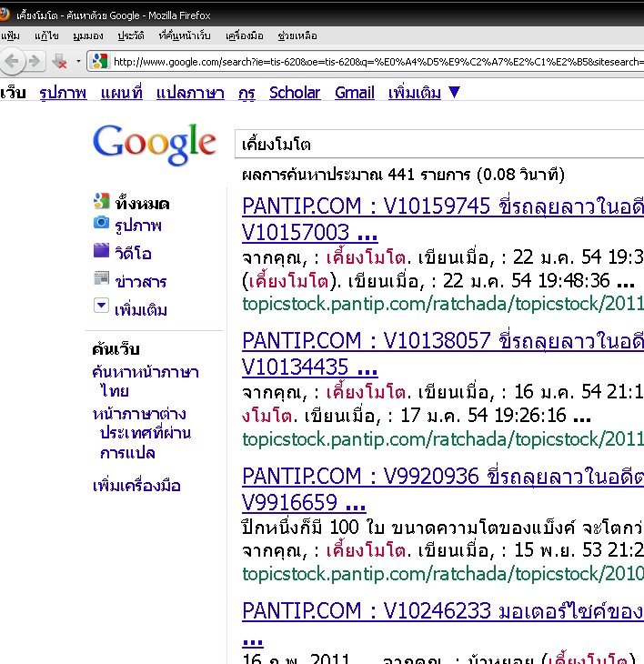
Task: Open result PANTIP.COM : V10159745
Action: point(443,219)
